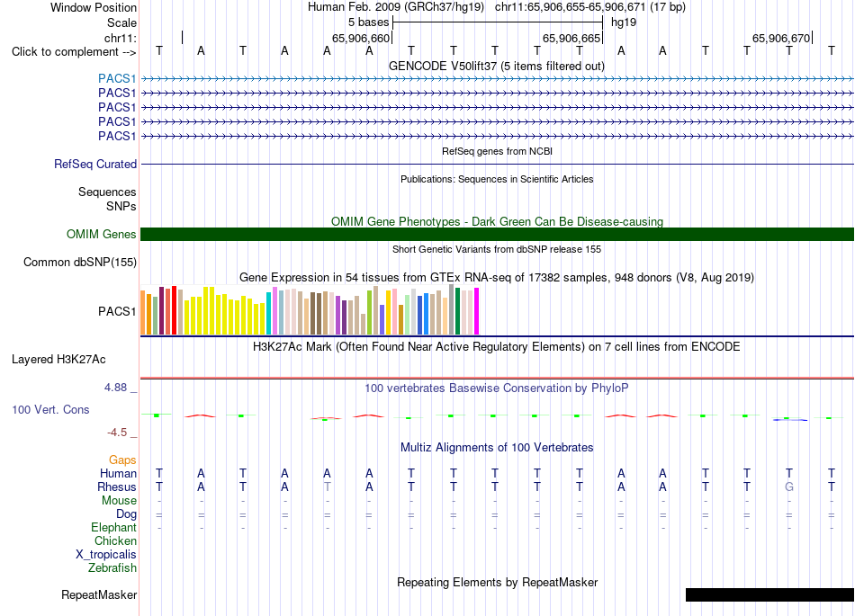Select the magenta bar ending the GTEx chart
The height and width of the screenshot is (616, 855).
477,311
